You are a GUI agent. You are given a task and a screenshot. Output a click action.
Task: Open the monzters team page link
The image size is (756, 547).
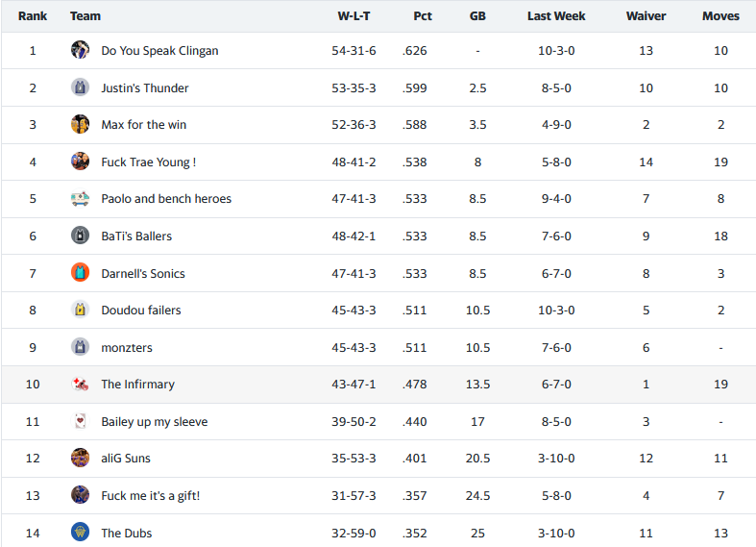(127, 348)
